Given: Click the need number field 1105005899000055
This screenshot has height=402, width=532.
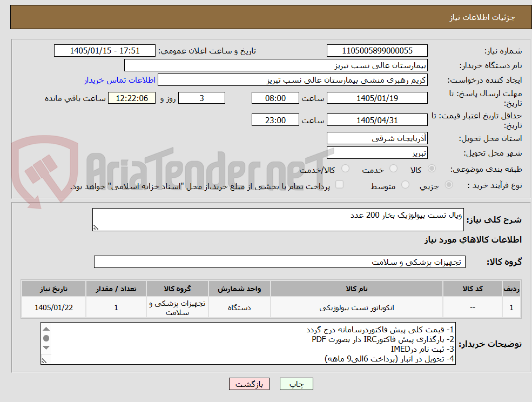Looking at the screenshot, I should coord(377,51).
